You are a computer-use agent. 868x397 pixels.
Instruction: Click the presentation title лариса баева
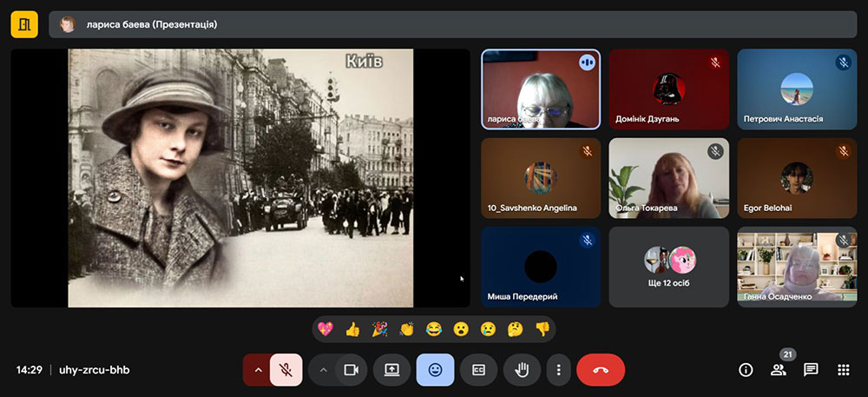pyautogui.click(x=152, y=25)
